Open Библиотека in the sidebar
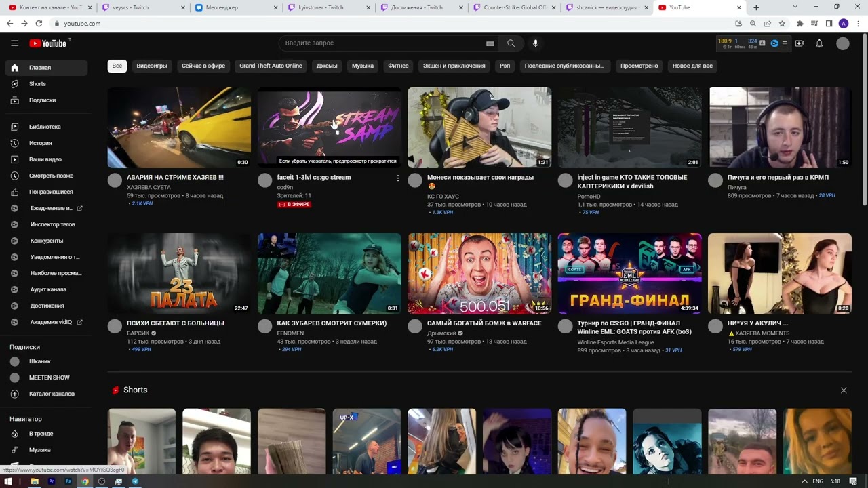868x488 pixels. (x=46, y=127)
